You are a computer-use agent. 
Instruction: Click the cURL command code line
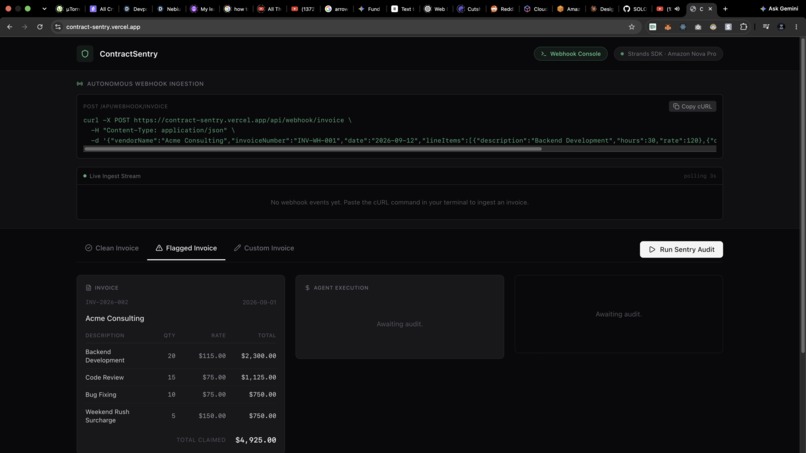point(400,130)
